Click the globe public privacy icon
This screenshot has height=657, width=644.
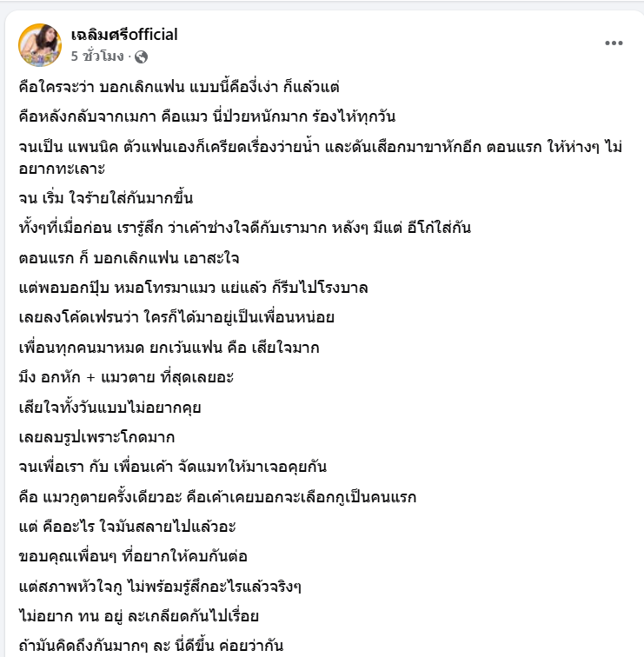(x=142, y=56)
